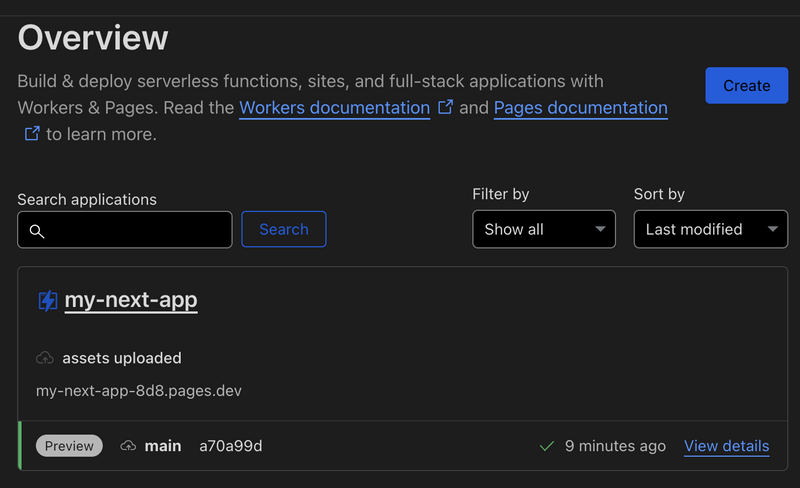This screenshot has width=800, height=488.
Task: Click the Preview badge
Action: pos(69,446)
